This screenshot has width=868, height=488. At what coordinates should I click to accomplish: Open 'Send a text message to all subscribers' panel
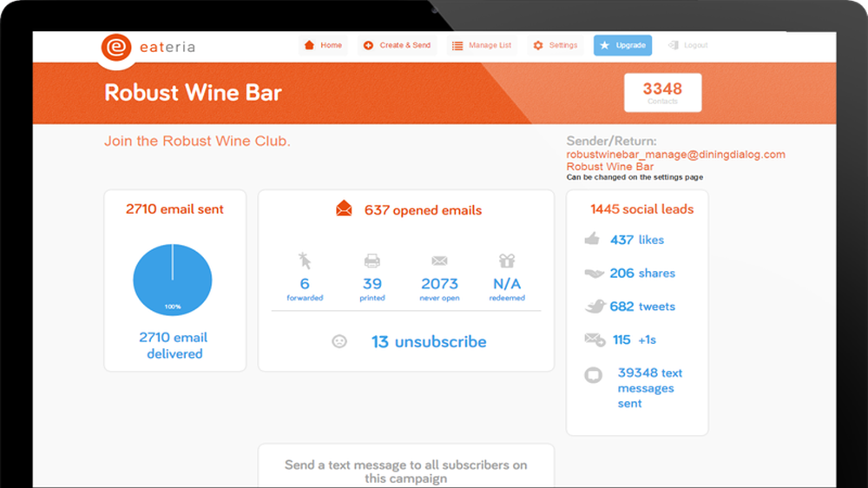[x=405, y=466]
